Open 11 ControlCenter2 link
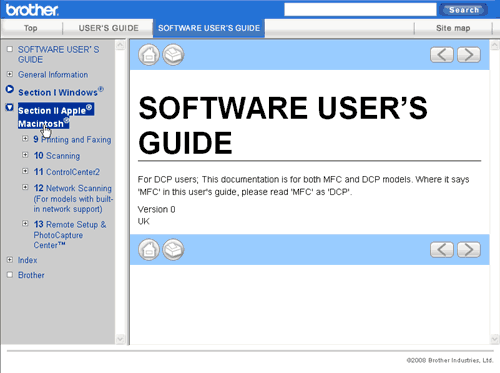 67,172
